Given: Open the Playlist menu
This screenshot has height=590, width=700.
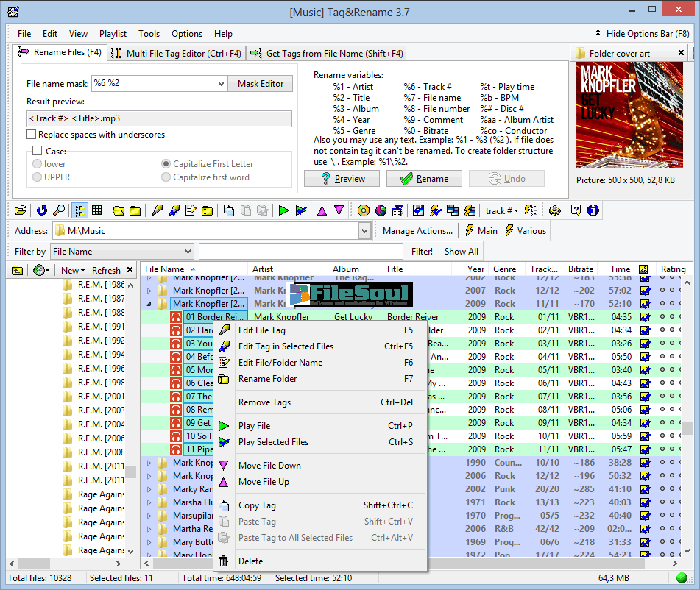Looking at the screenshot, I should (x=113, y=34).
